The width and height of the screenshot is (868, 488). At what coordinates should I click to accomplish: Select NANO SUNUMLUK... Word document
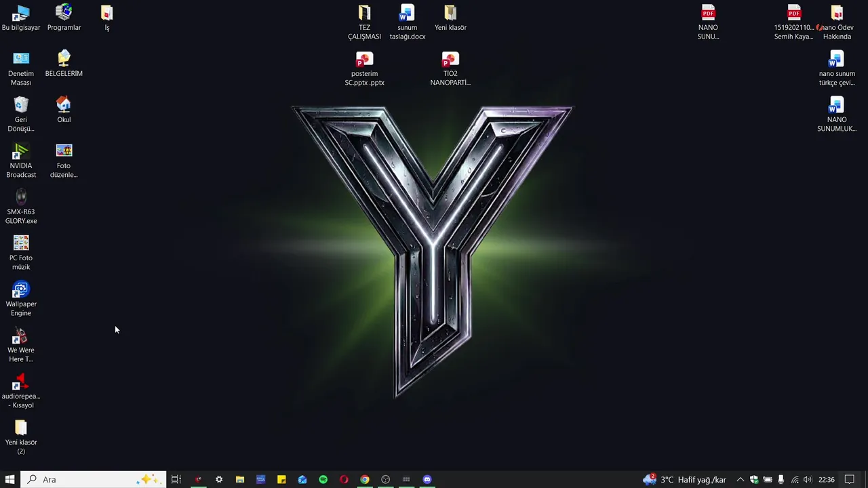(x=837, y=115)
